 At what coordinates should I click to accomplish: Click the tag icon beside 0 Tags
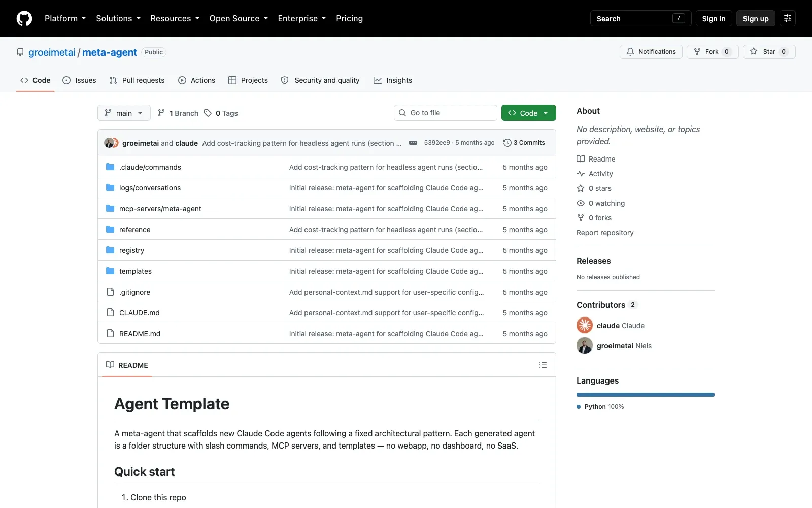click(x=208, y=113)
